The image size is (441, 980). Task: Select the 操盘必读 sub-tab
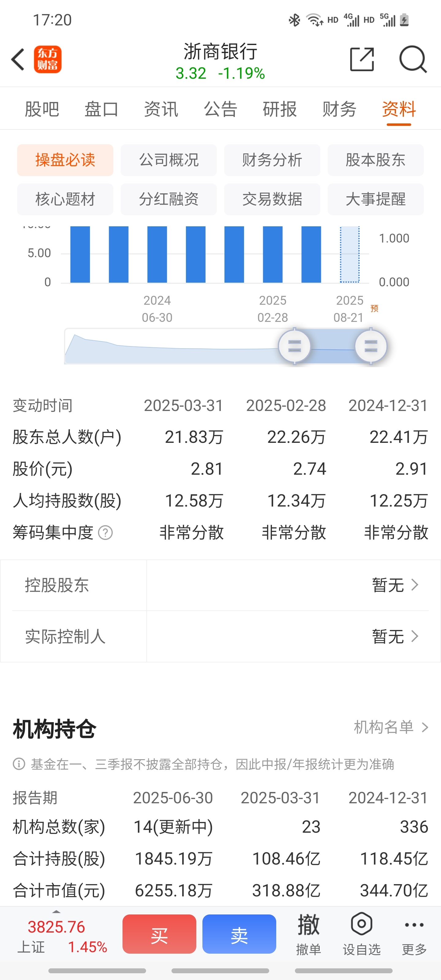tap(65, 160)
